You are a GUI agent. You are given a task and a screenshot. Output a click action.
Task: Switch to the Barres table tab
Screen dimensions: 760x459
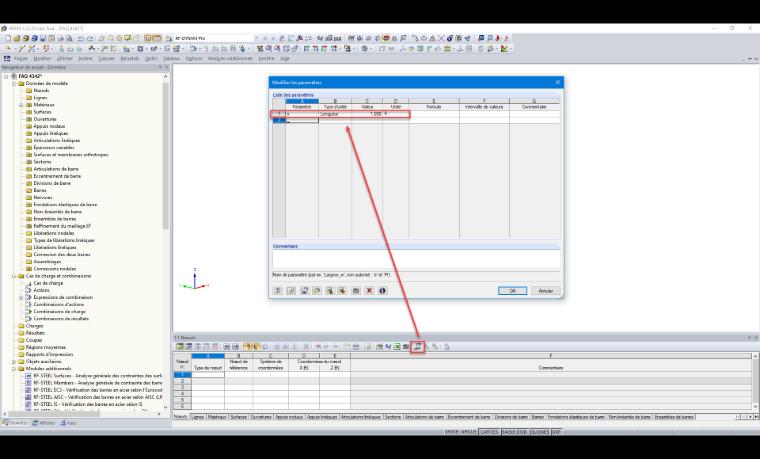538,417
